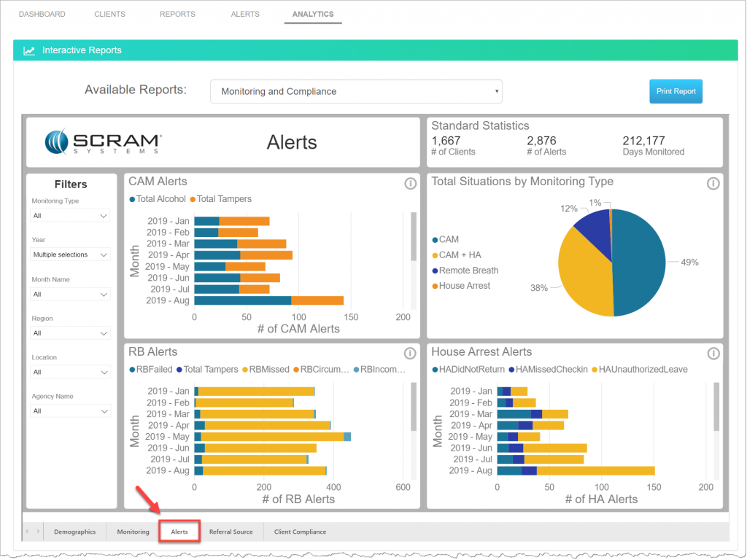Select the Client Compliance tab

point(299,532)
